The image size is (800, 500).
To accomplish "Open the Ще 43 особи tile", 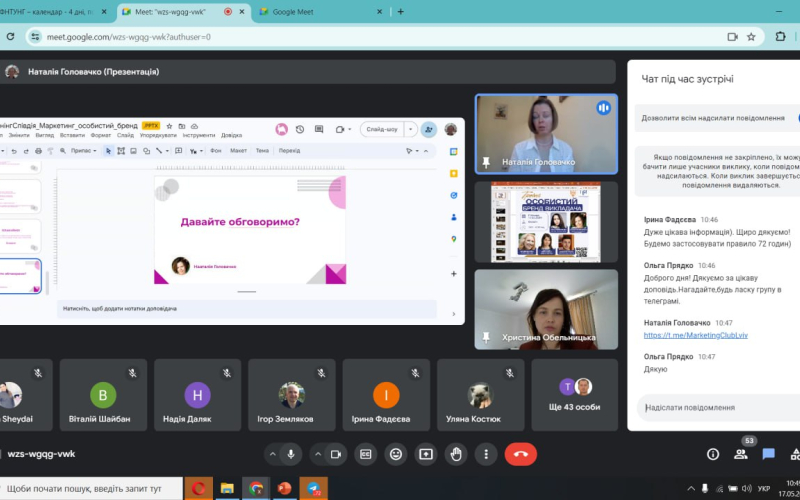I will tap(574, 395).
